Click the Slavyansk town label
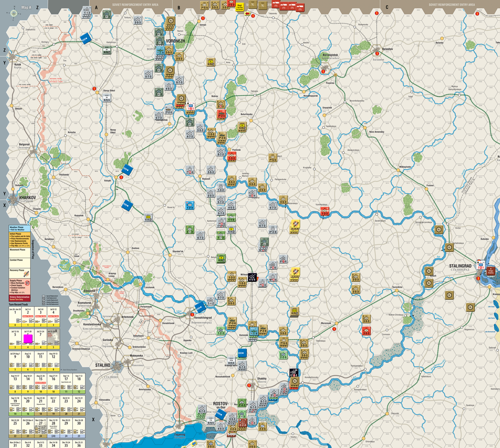 pyautogui.click(x=89, y=291)
